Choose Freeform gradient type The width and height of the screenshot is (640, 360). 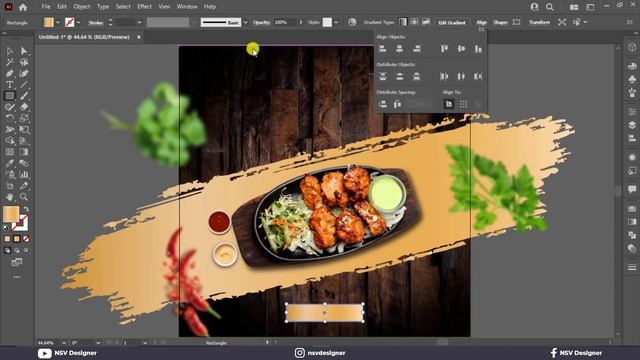(426, 22)
